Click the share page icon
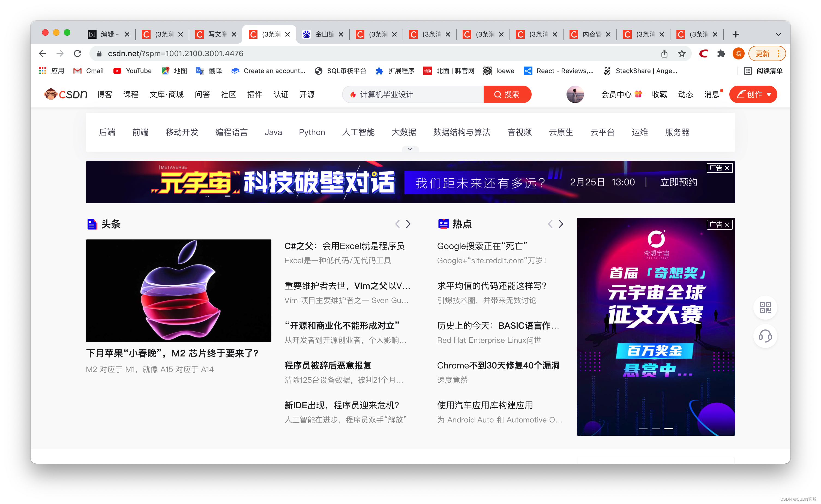Image resolution: width=821 pixels, height=504 pixels. click(664, 54)
